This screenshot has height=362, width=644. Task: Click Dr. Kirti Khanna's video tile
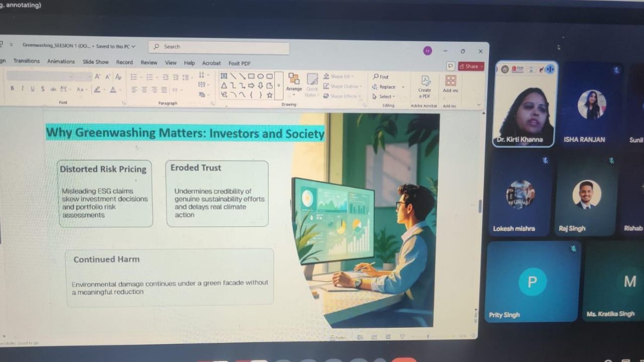524,105
